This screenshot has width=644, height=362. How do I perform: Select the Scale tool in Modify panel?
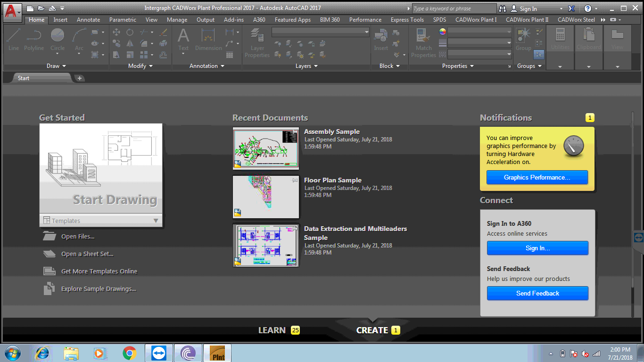(x=130, y=55)
